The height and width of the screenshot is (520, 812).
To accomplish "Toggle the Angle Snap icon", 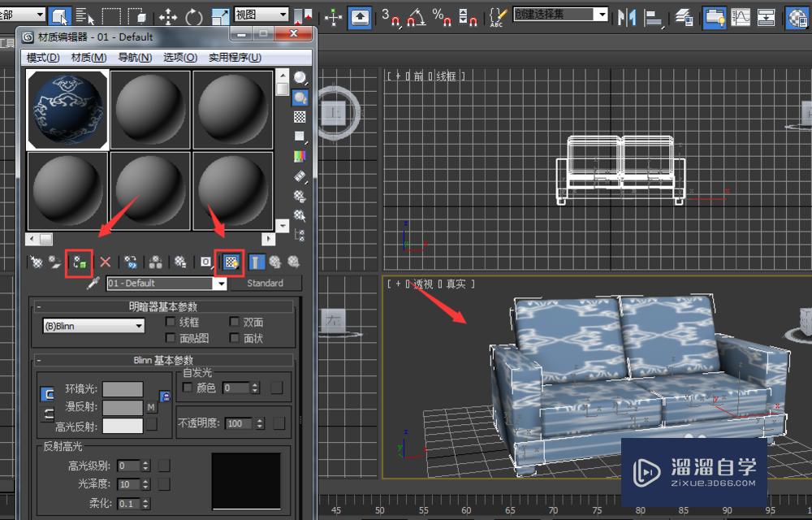I will pyautogui.click(x=416, y=16).
